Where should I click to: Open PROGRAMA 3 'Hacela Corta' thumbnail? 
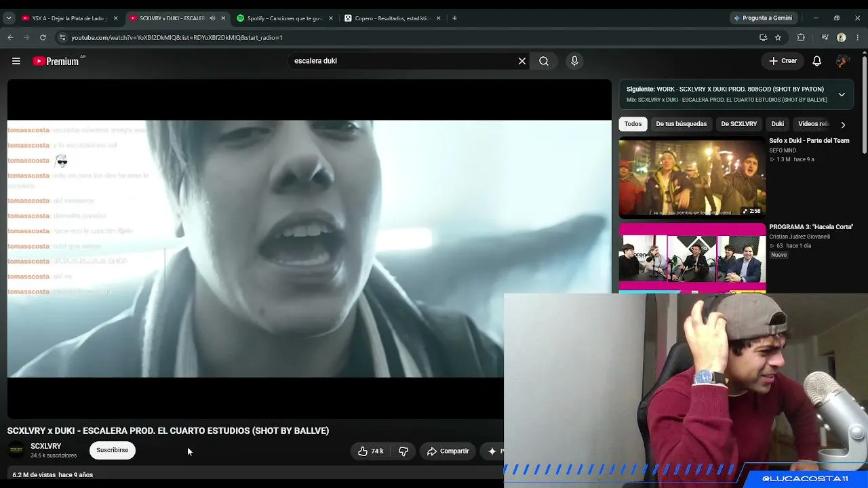(x=692, y=258)
